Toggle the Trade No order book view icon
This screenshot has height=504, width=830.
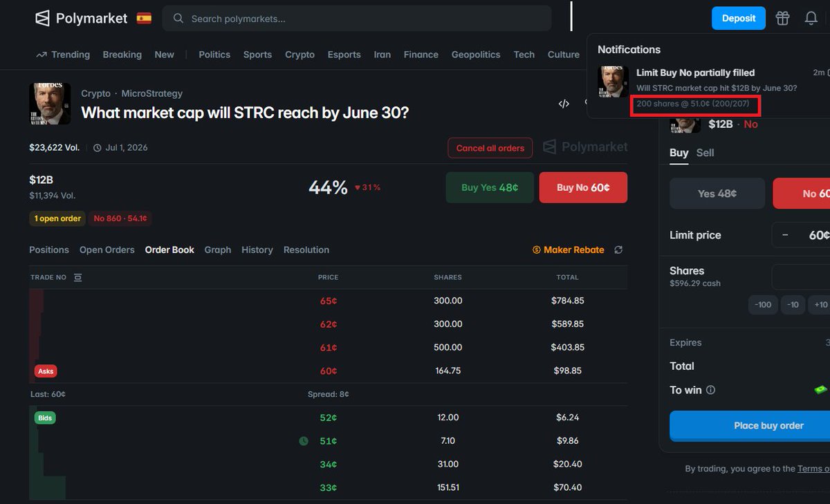pyautogui.click(x=77, y=277)
